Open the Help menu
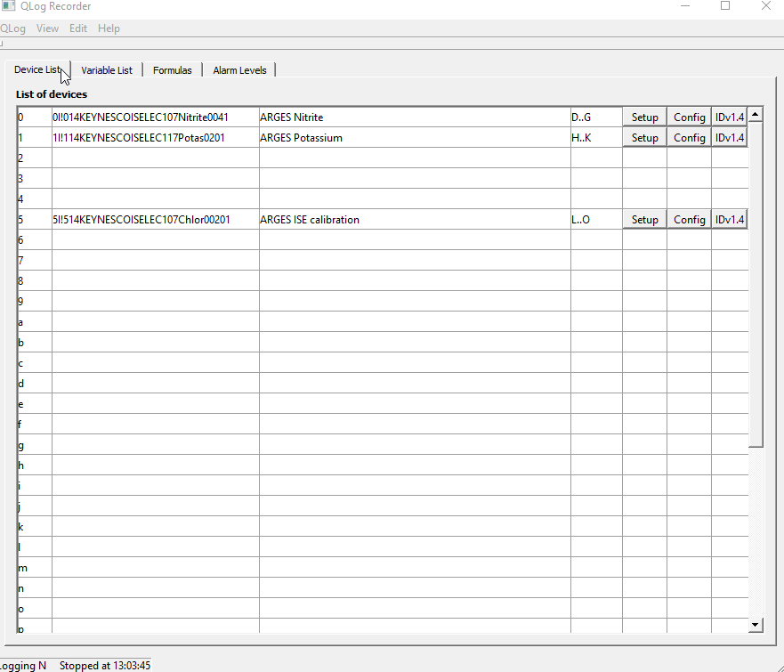Screen dimensions: 784x672 109,28
